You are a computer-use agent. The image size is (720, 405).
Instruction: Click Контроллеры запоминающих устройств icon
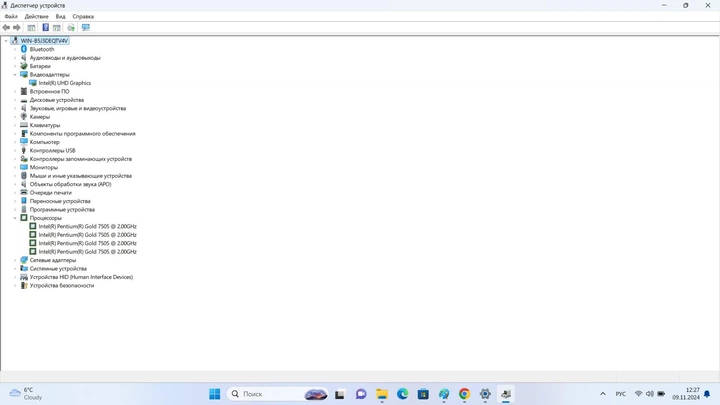24,159
